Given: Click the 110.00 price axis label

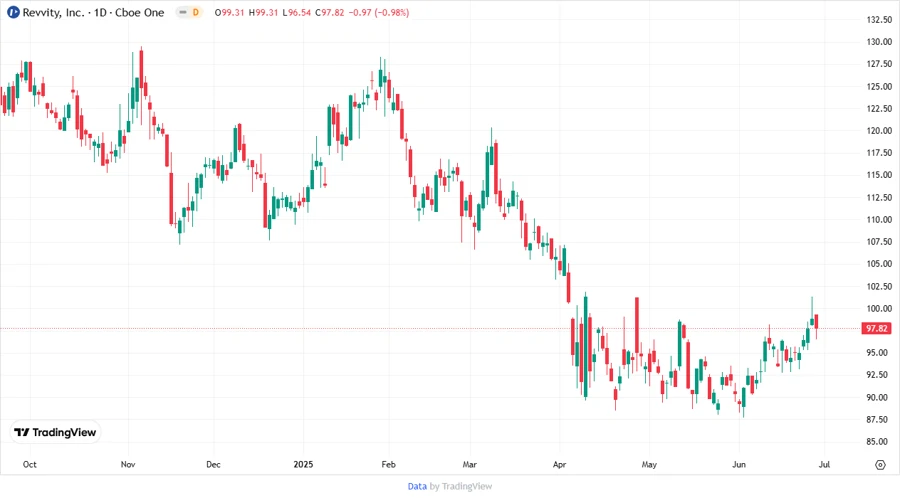Looking at the screenshot, I should 879,220.
